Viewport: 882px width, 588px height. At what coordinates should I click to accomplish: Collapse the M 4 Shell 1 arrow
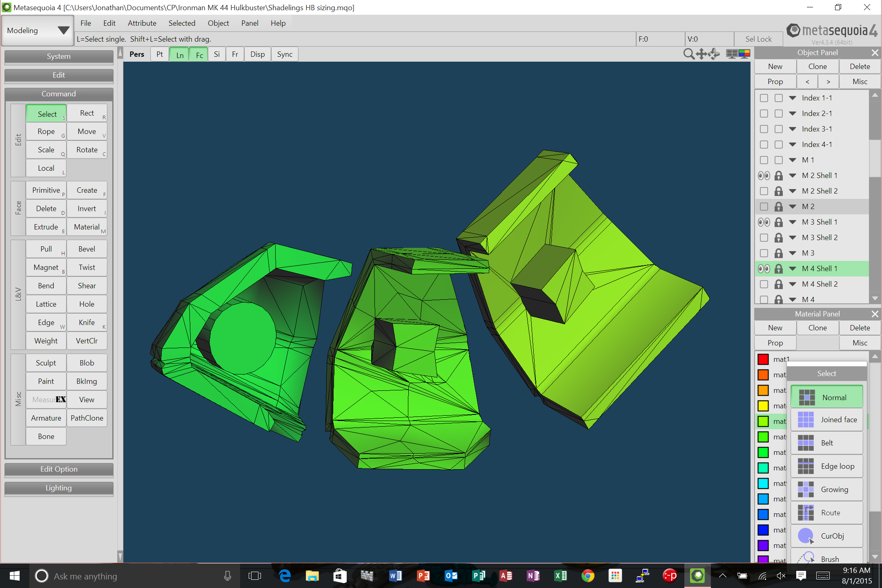793,269
